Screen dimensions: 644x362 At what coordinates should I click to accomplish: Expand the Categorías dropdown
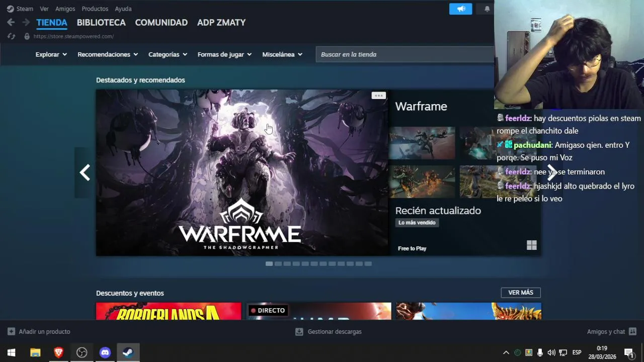(168, 54)
